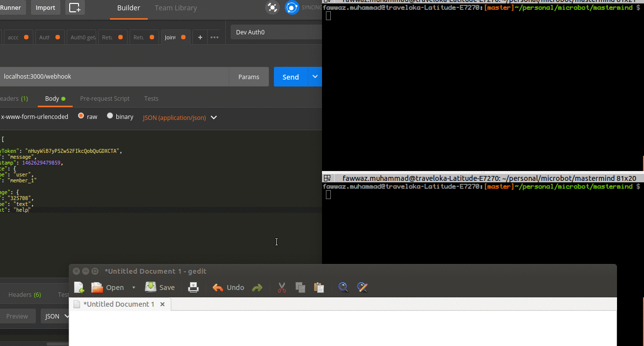Click the terminal split layout icon
This screenshot has width=644, height=346.
coord(327,178)
